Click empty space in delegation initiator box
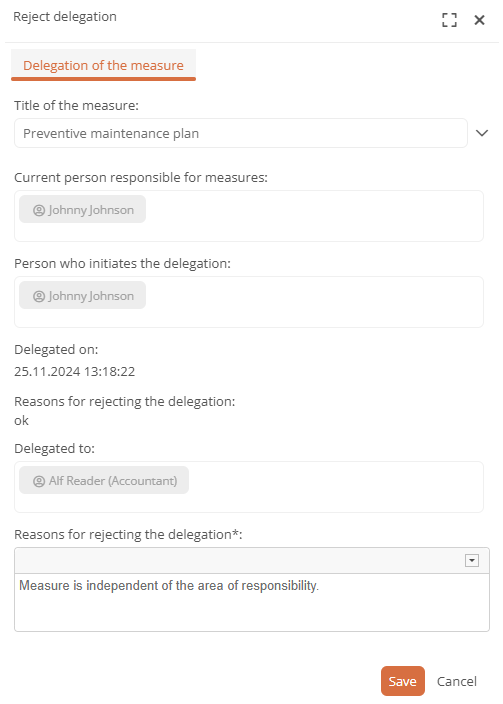Screen dimensions: 503x704 pos(314,302)
